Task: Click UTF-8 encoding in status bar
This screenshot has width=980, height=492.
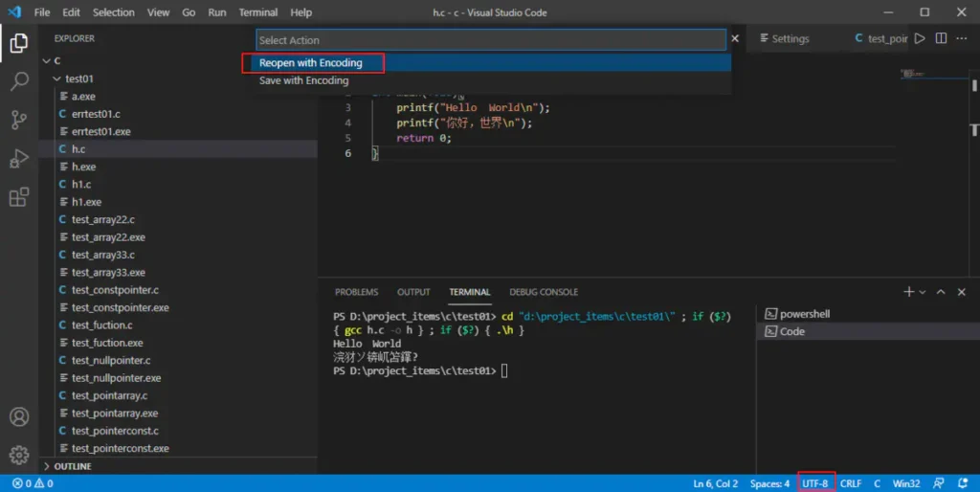Action: (814, 483)
